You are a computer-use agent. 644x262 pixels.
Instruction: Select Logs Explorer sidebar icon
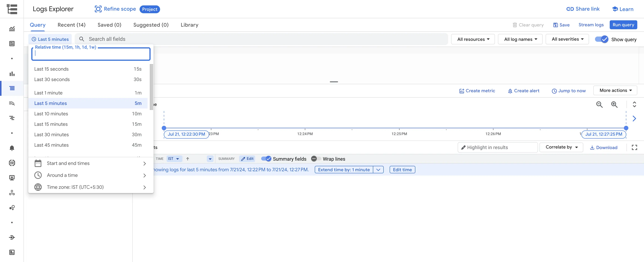pos(12,88)
